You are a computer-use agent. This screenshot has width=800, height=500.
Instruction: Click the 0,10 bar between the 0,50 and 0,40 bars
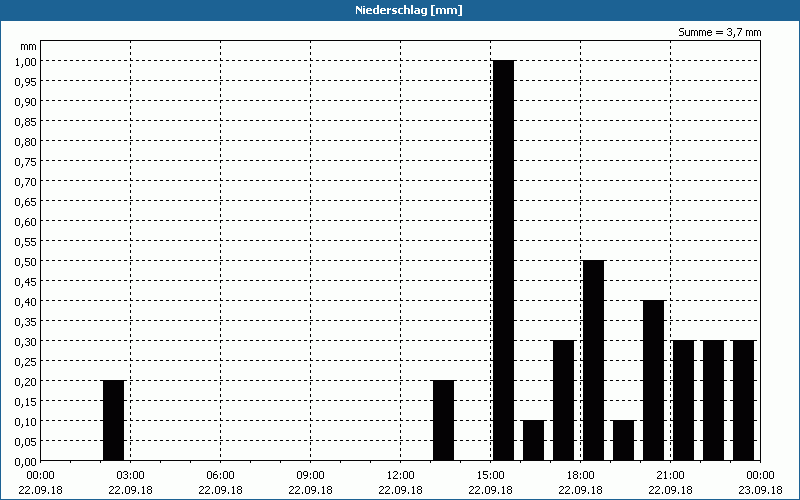[x=623, y=441]
